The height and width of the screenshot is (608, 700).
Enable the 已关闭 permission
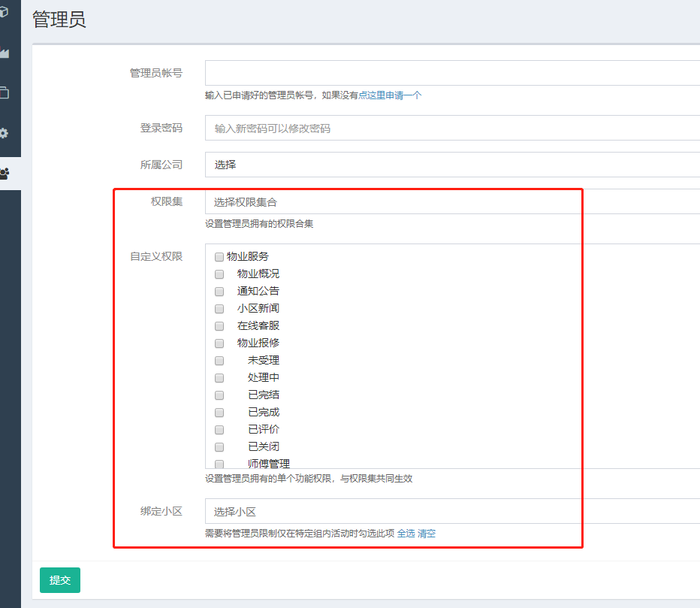[x=219, y=447]
